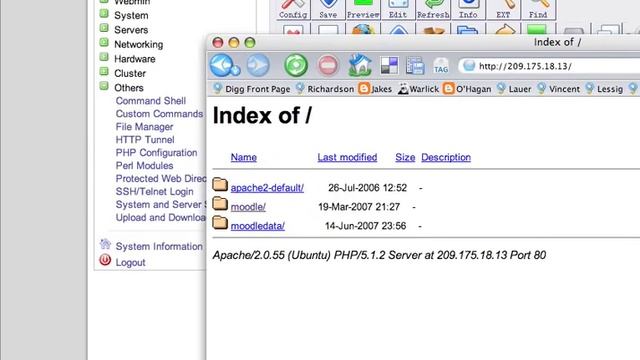Click the TAG toolbar icon

pos(441,66)
